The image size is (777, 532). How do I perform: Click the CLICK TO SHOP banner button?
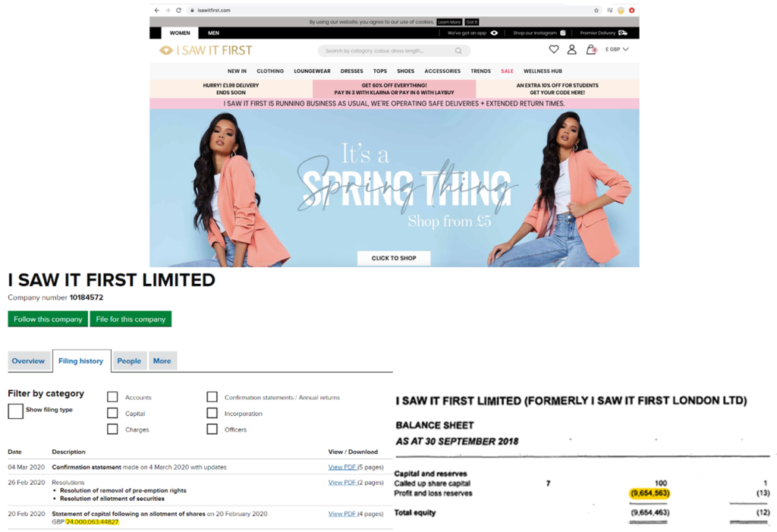[x=394, y=258]
